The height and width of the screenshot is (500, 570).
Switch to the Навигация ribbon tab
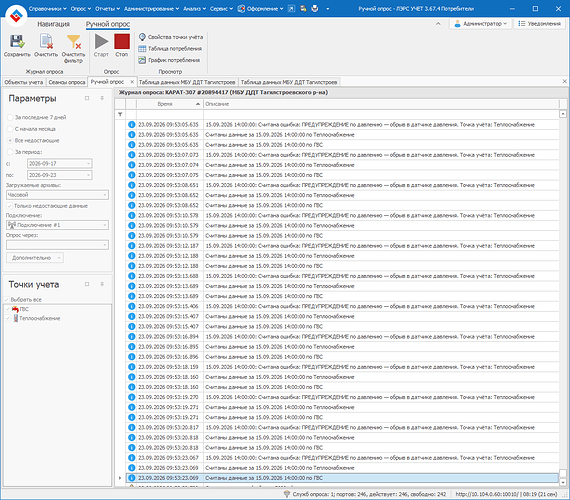coord(53,24)
